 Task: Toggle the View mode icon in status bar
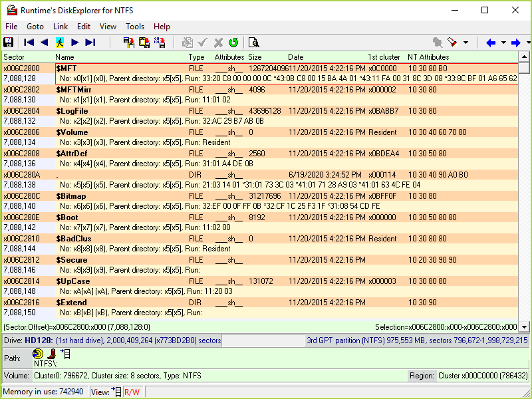(117, 392)
